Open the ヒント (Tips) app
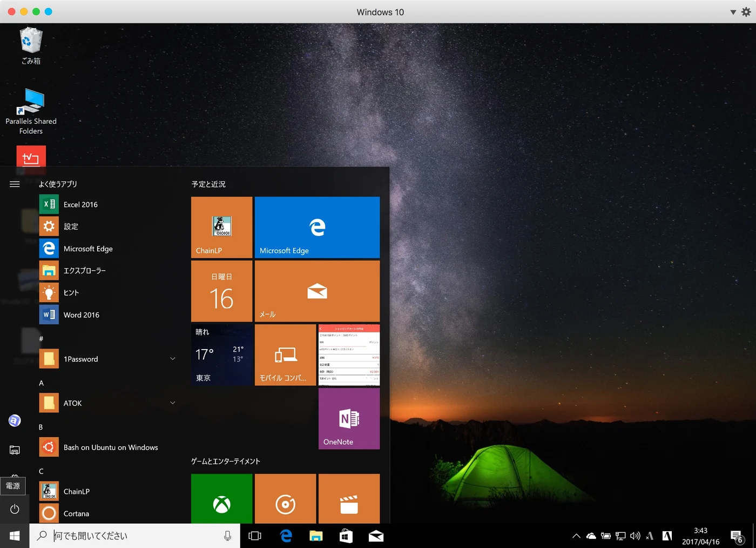 click(108, 293)
